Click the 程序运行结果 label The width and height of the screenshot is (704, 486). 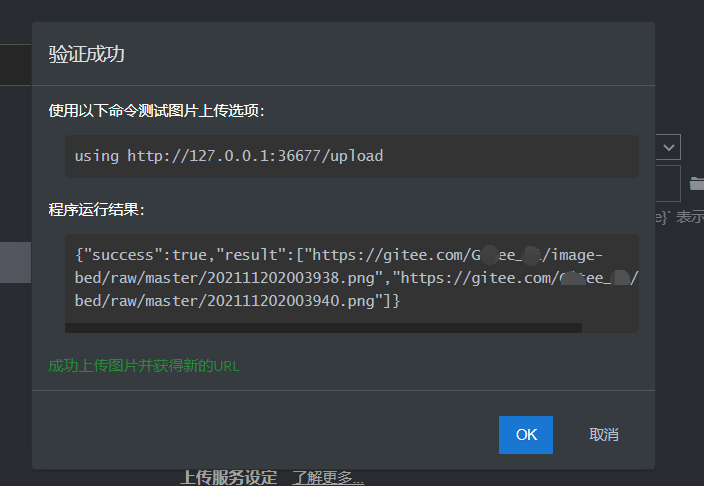point(97,210)
